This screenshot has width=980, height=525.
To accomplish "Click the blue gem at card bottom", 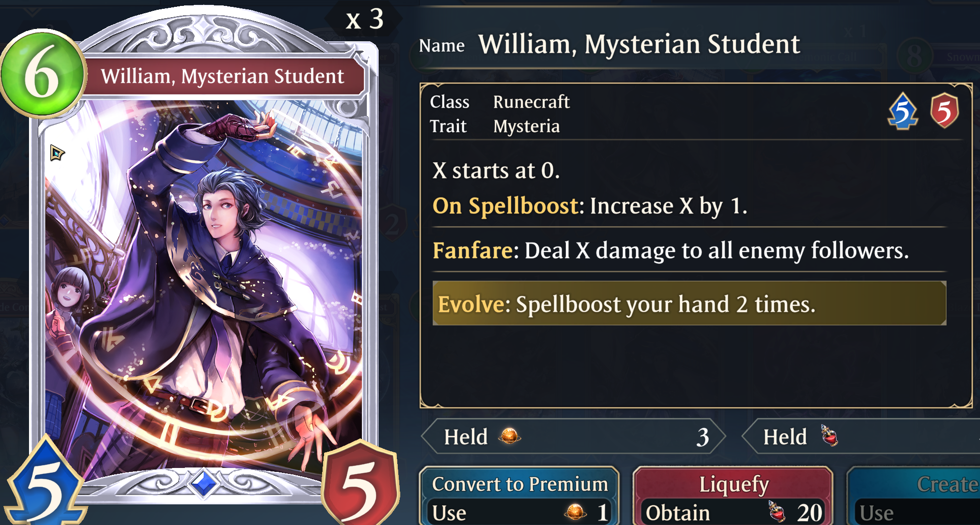I will pos(204,483).
